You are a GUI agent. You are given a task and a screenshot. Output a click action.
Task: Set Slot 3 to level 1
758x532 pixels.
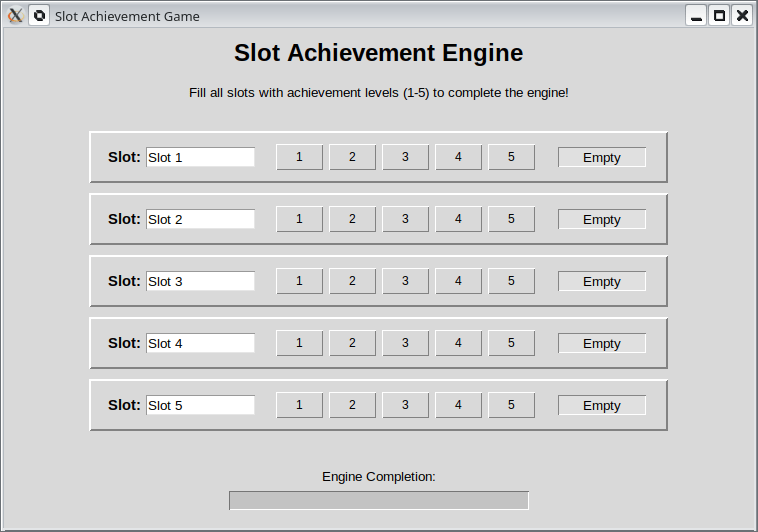299,281
